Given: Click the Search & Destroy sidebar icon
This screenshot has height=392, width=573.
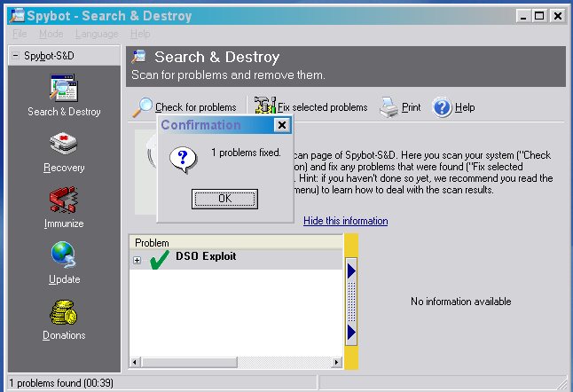Looking at the screenshot, I should click(64, 92).
